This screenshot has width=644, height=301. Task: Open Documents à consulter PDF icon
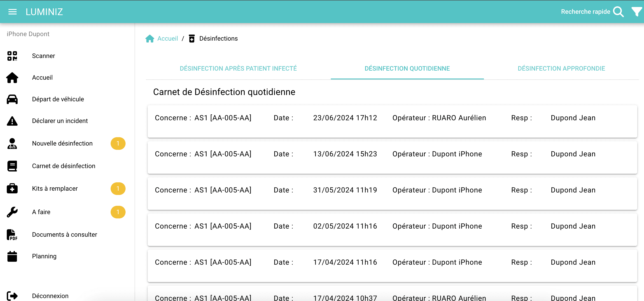click(x=12, y=234)
